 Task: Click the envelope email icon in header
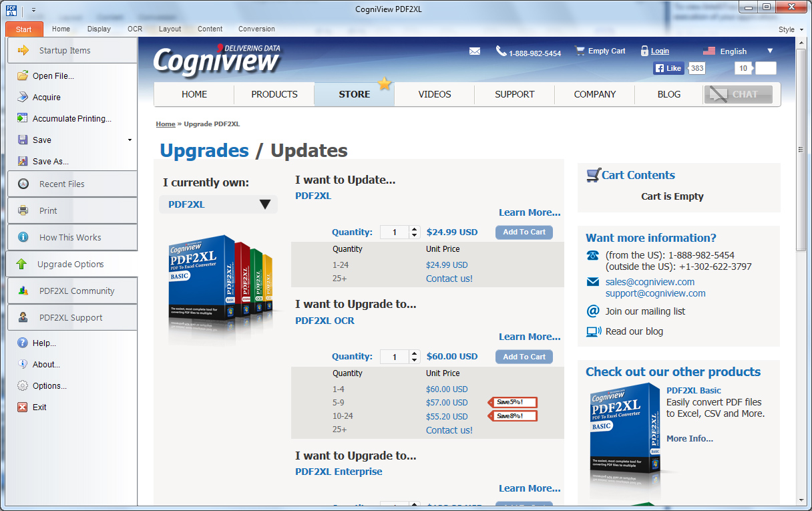coord(475,51)
